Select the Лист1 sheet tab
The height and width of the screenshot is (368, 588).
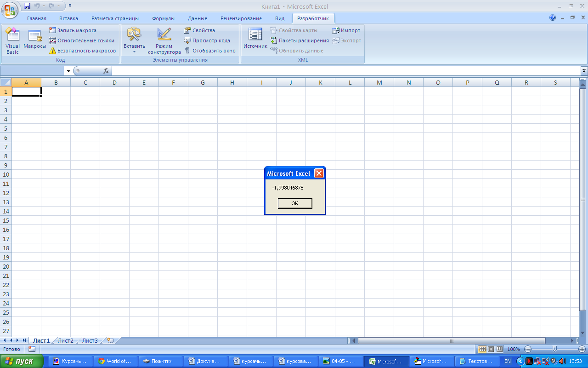click(41, 340)
